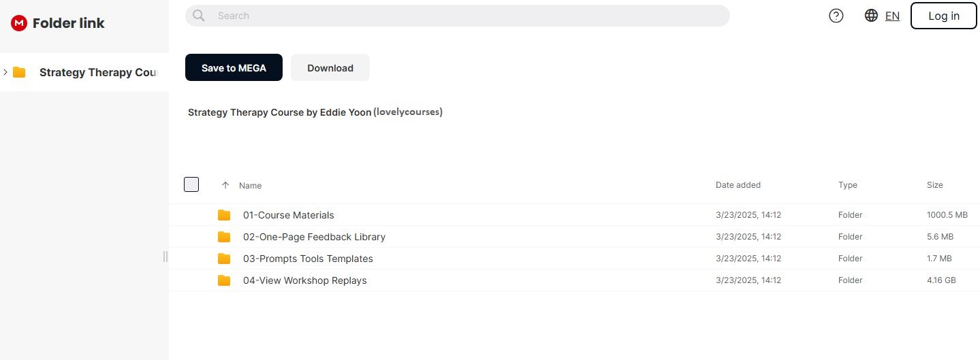Viewport: 980px width, 360px height.
Task: Click the globe language icon
Action: (871, 16)
